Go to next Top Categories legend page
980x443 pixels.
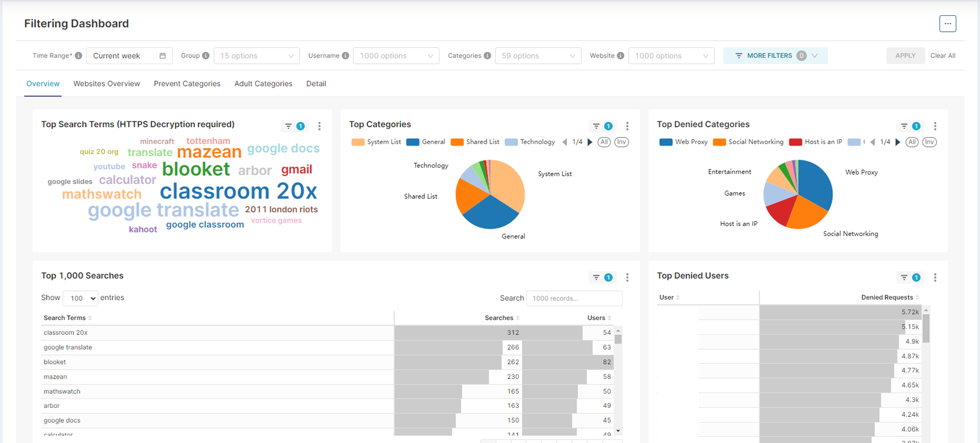click(x=590, y=142)
